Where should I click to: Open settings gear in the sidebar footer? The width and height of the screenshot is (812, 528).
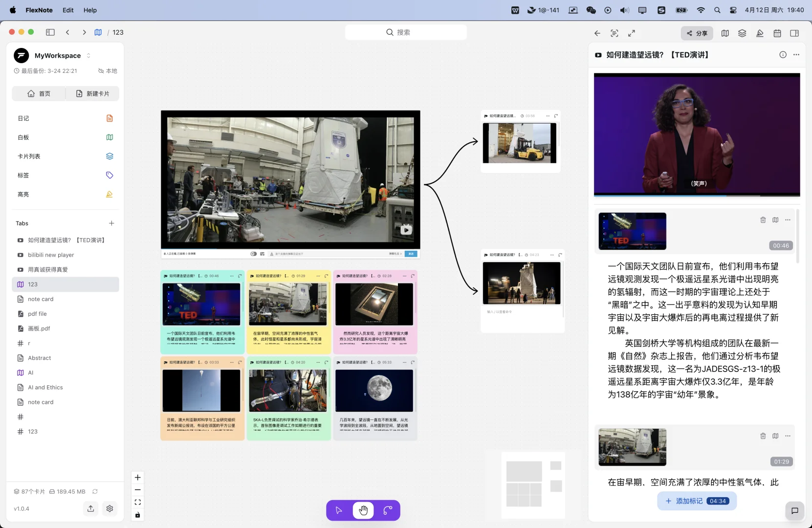point(110,508)
